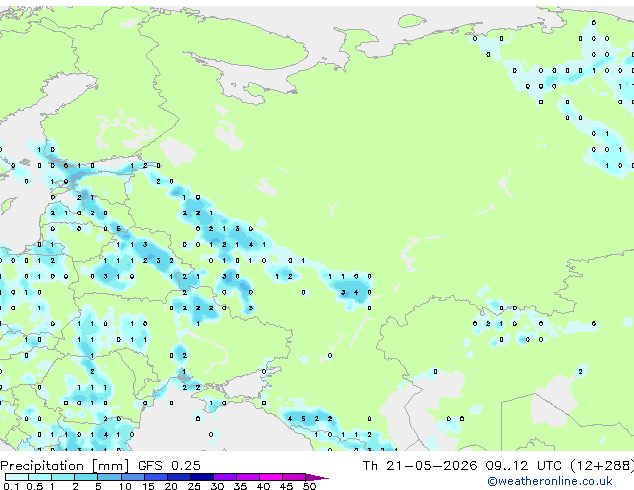
Task: Click the '(12+288)' forecast hour text
Action: [x=602, y=466]
